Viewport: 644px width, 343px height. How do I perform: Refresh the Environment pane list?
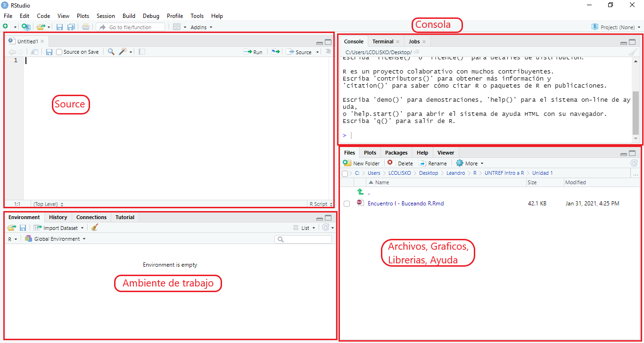[x=325, y=228]
